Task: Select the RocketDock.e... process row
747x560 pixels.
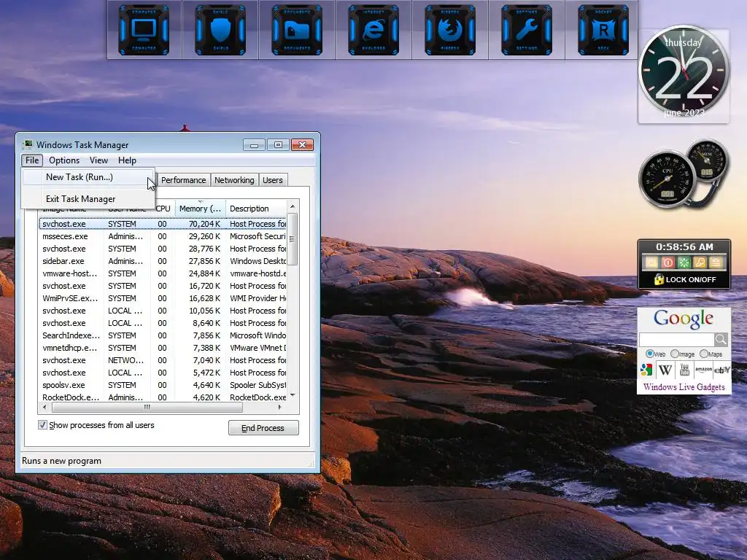Action: point(163,397)
